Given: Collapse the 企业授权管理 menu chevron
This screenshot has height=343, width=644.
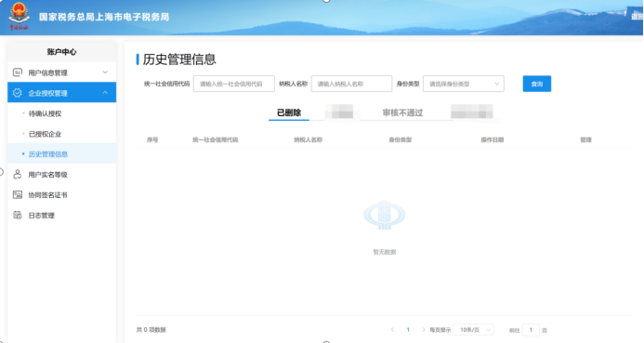Looking at the screenshot, I should pyautogui.click(x=105, y=93).
